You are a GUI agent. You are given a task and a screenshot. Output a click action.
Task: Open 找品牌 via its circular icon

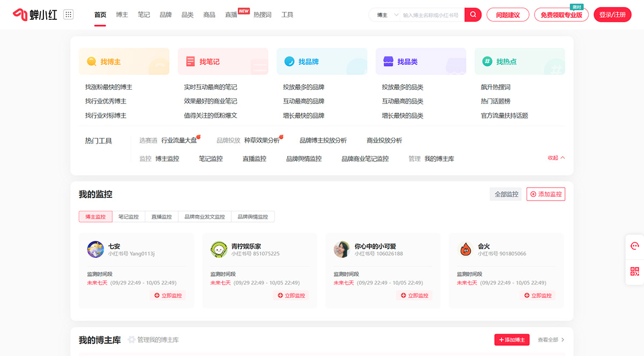(x=289, y=62)
